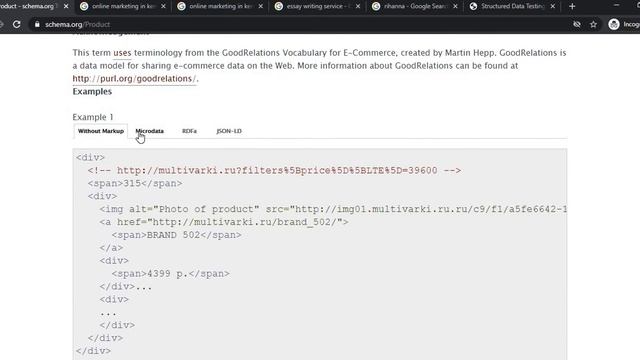Click the word 'uses' in the acknowledgement paragraph
Image resolution: width=640 pixels, height=360 pixels.
pyautogui.click(x=122, y=53)
